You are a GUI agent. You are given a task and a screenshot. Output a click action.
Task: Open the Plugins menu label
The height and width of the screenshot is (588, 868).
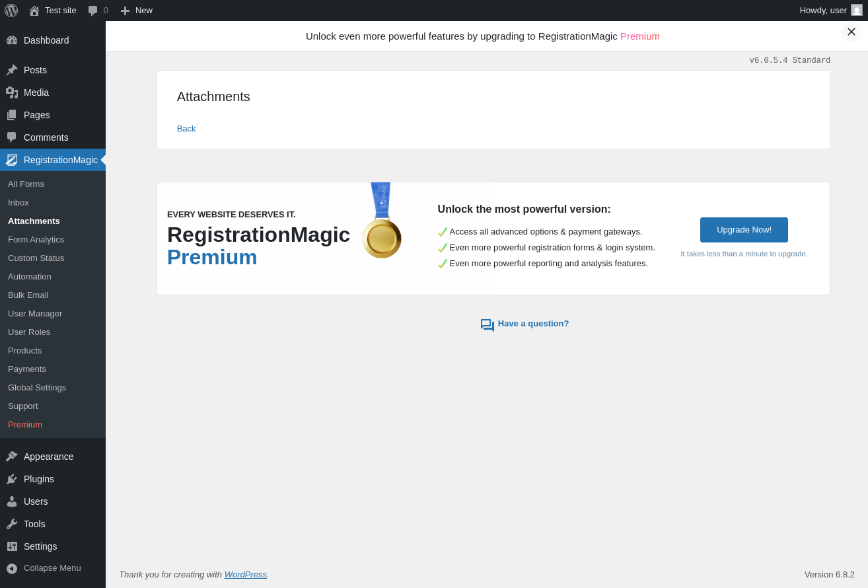click(x=39, y=479)
